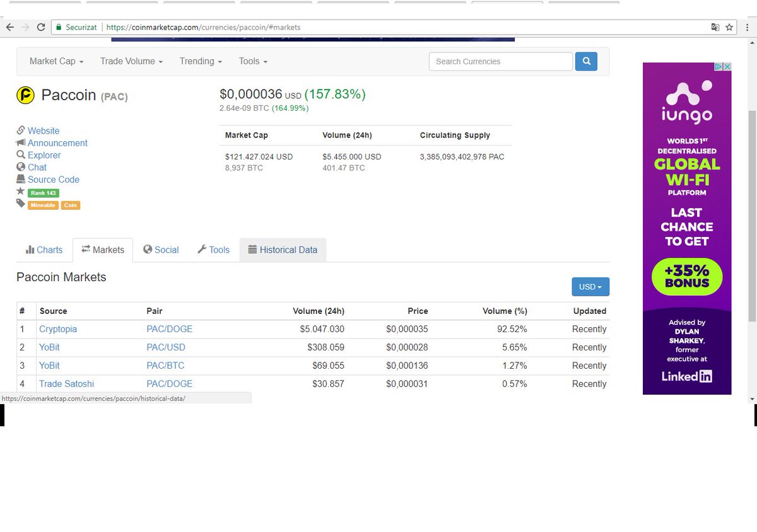
Task: Expand the Trending dropdown menu
Action: click(201, 61)
